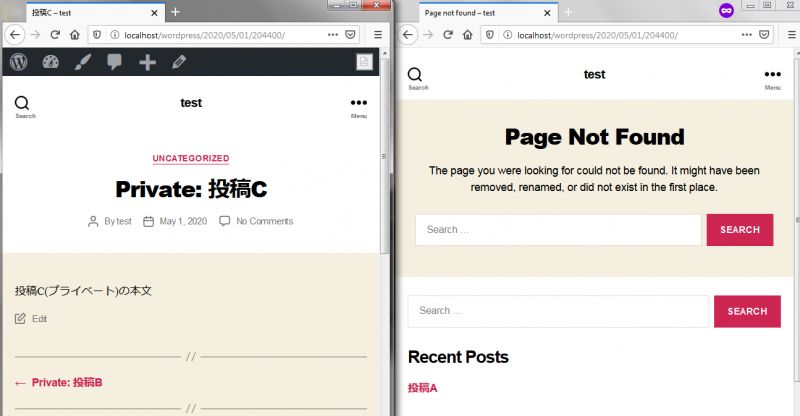
Task: Click the UNCATEGORIZED category link
Action: pos(191,158)
